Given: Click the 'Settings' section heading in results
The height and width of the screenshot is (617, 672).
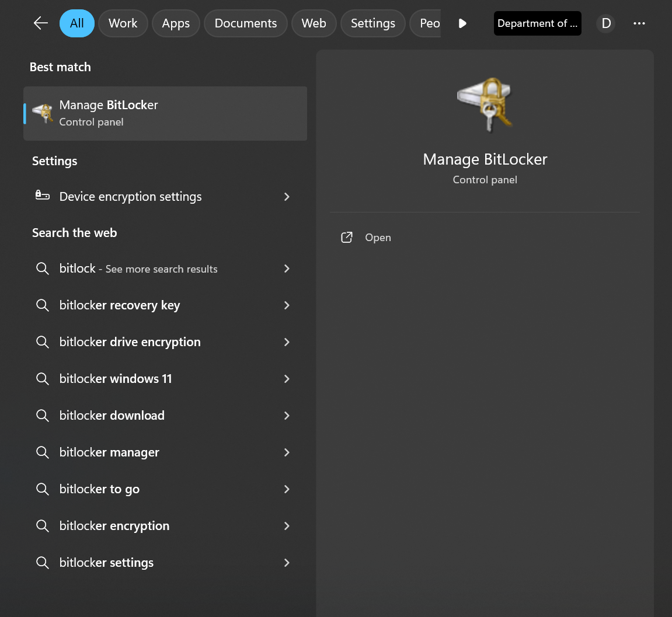Looking at the screenshot, I should click(54, 161).
